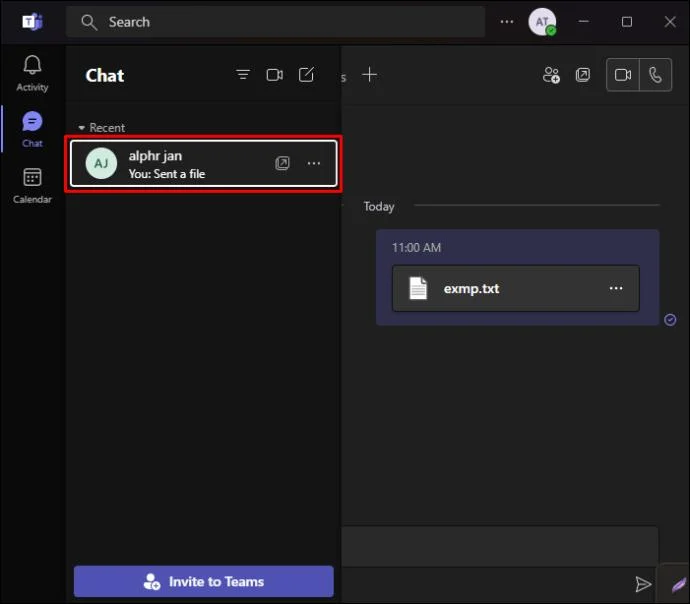
Task: Open the Calendar view
Action: pos(32,186)
